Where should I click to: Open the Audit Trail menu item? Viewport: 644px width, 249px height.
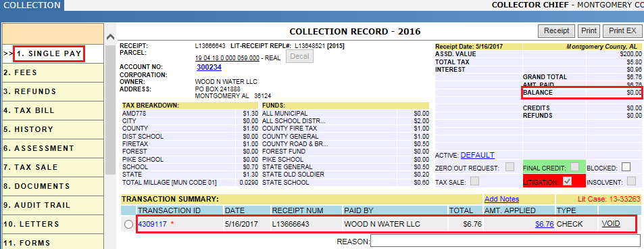(52, 206)
